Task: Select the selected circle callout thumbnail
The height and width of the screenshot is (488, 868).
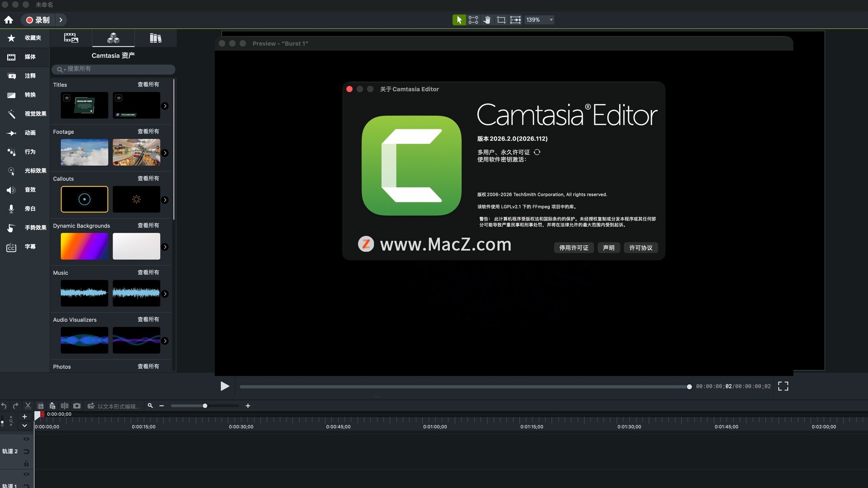Action: [x=85, y=199]
